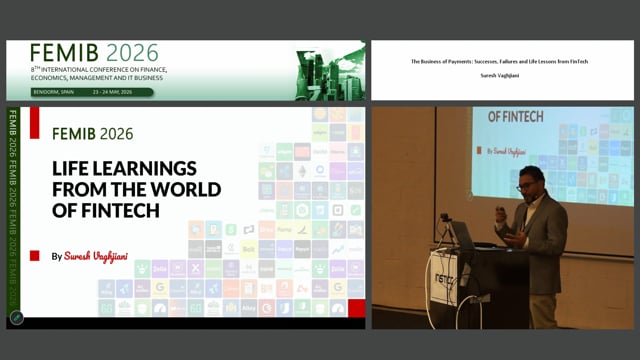Click the red square beside Suresh Vaghjiani

35,256
